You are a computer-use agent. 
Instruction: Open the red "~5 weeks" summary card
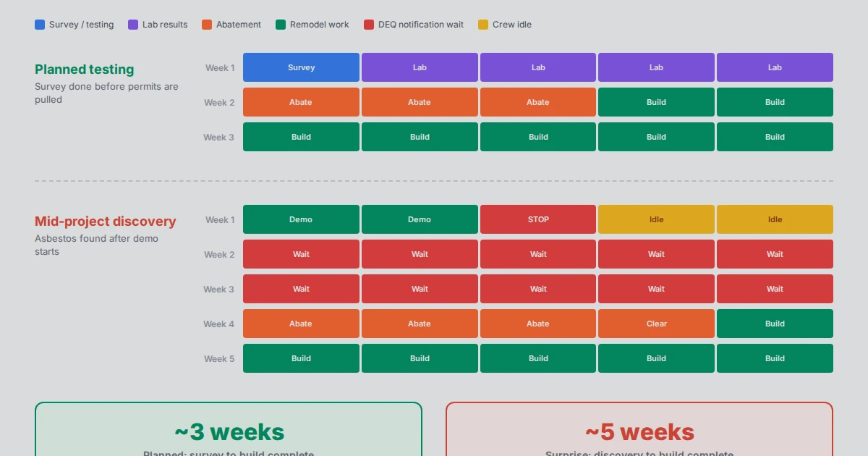tap(639, 429)
